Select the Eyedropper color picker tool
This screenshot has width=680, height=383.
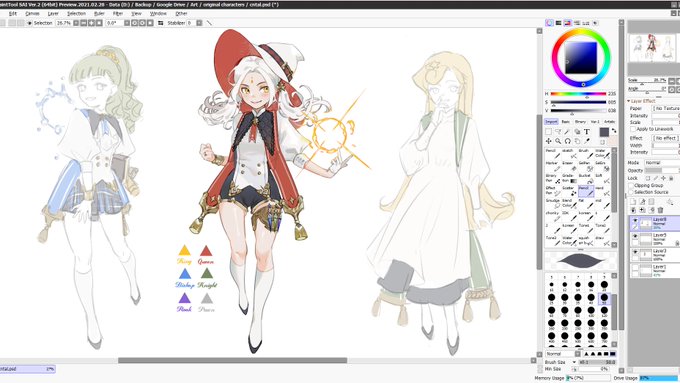point(587,141)
